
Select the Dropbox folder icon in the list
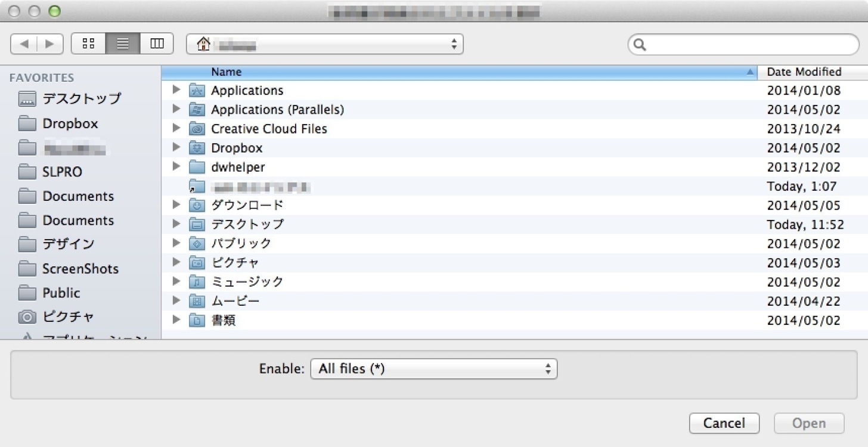197,148
